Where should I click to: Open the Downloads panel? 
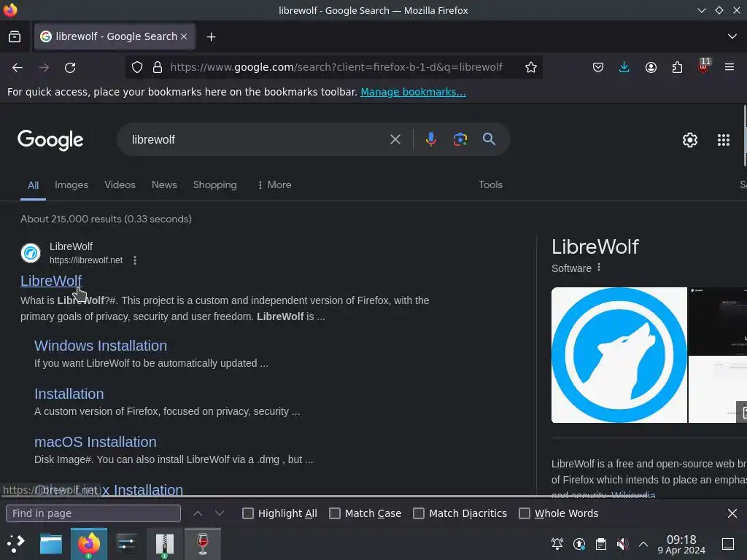(x=624, y=68)
